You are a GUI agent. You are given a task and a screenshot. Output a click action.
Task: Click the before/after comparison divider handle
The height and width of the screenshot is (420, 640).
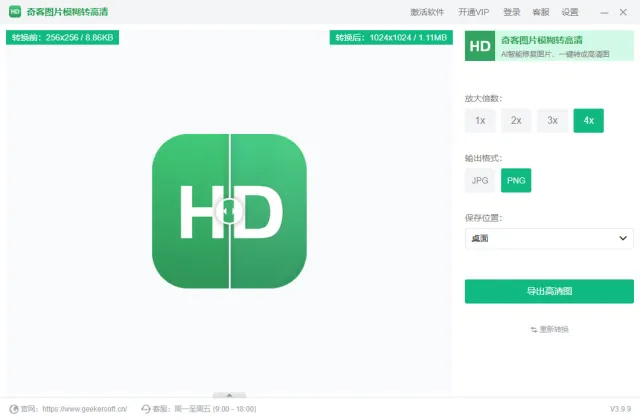tap(229, 211)
